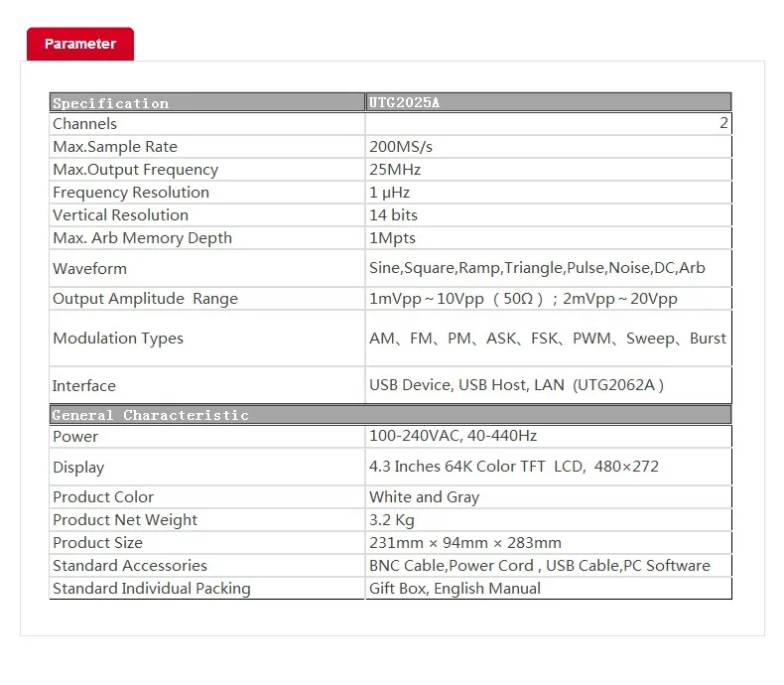The image size is (784, 685).
Task: Select the Product Color label
Action: pos(103,497)
